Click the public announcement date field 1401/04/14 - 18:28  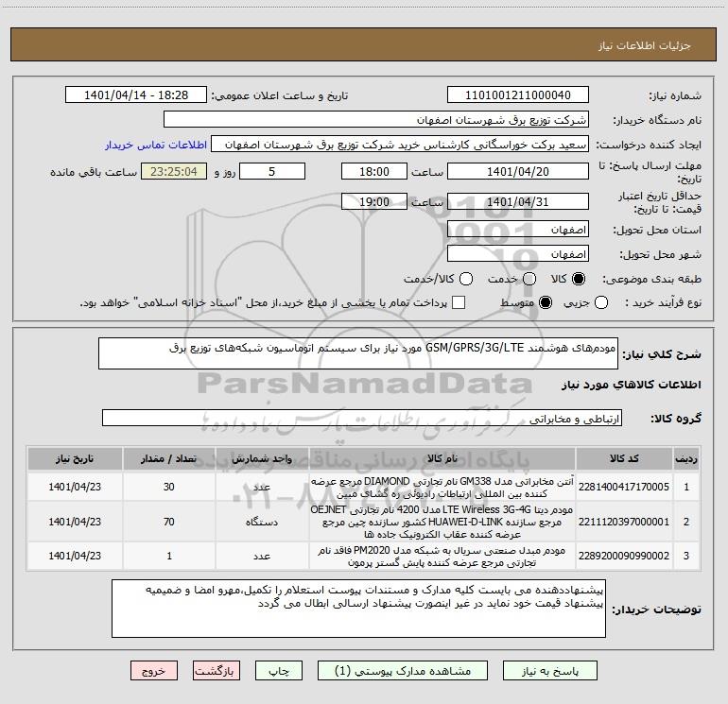(136, 95)
